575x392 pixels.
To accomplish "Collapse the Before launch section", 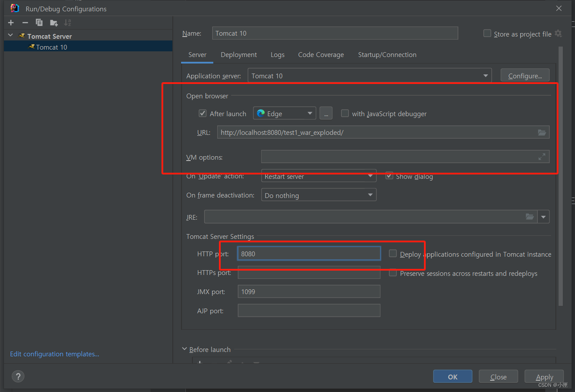I will [x=185, y=349].
